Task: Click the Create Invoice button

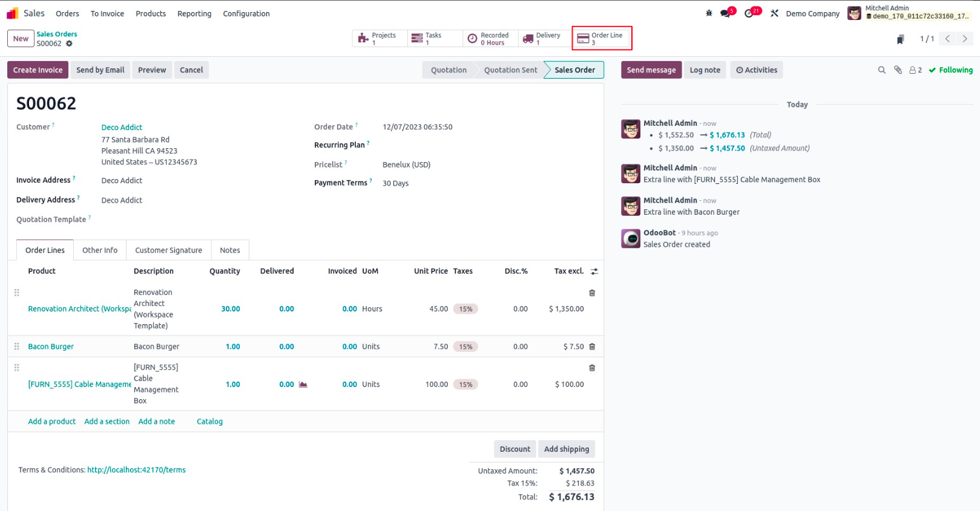Action: point(38,70)
